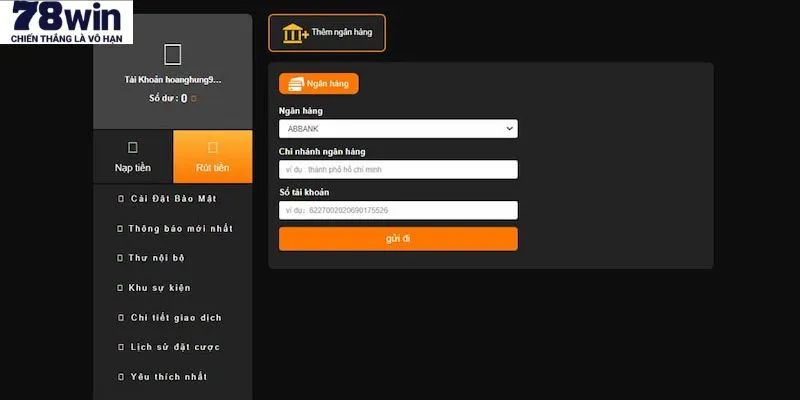Click the balance refresh icon near Số dư
Viewport: 800px width, 400px height.
(193, 98)
